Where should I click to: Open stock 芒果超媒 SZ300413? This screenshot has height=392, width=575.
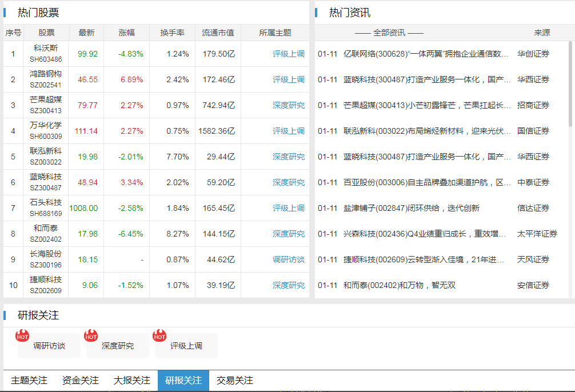tap(46, 105)
